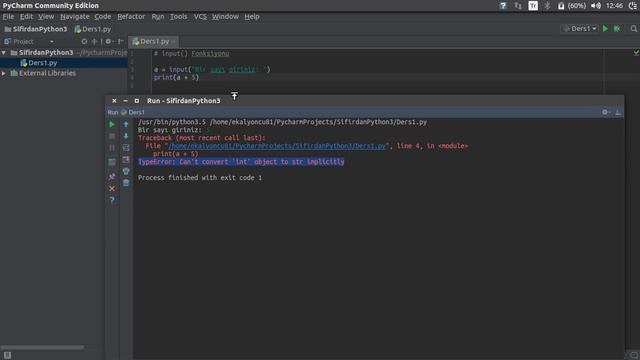Open the Bluetooth indicator
The width and height of the screenshot is (640, 360).
(547, 6)
